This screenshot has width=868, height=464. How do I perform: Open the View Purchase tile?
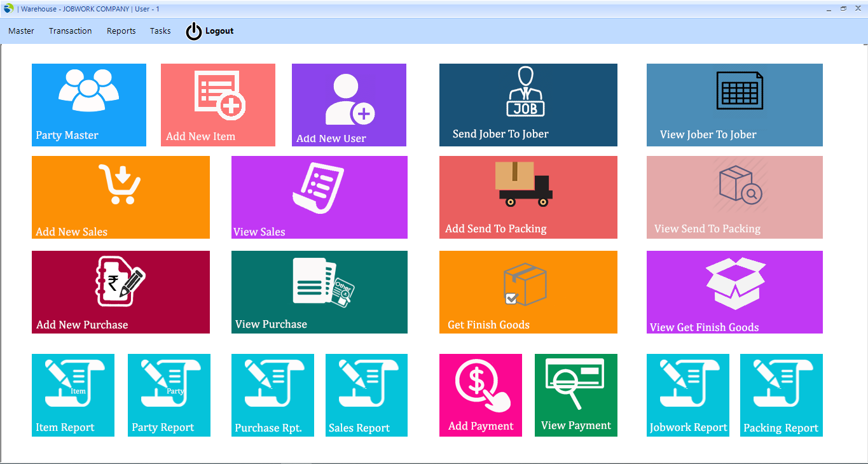click(x=319, y=292)
